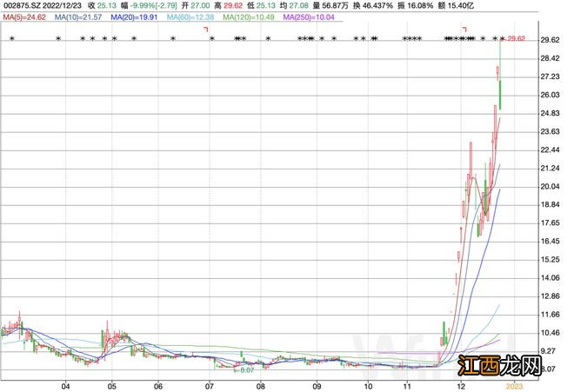Click the 8.07 lowest price marker
The width and height of the screenshot is (574, 392).
(246, 370)
